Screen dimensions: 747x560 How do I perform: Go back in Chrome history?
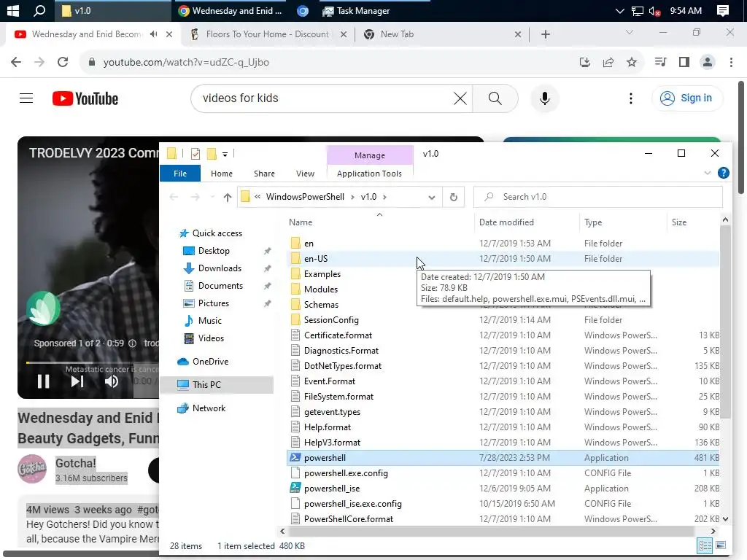[16, 63]
